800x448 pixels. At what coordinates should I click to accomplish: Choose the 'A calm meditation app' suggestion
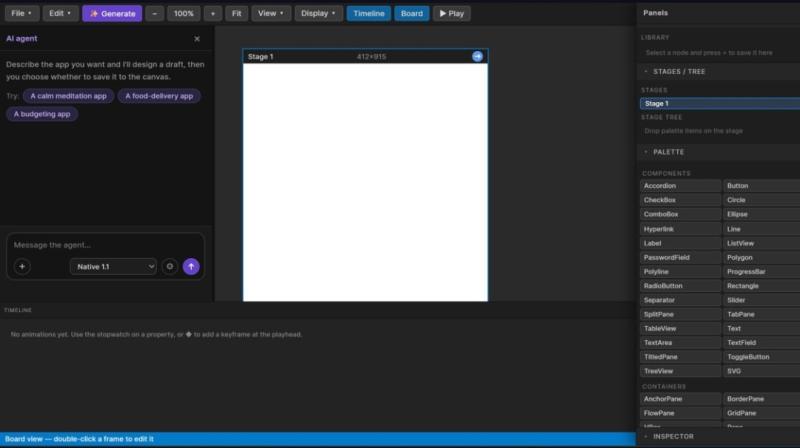click(68, 96)
